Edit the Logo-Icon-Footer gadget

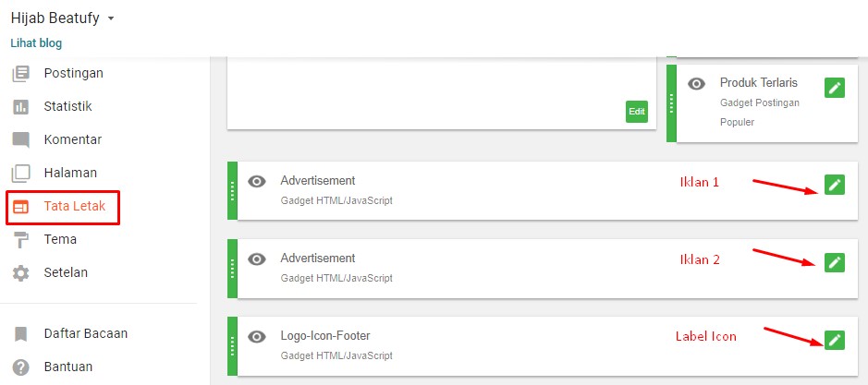click(x=835, y=340)
